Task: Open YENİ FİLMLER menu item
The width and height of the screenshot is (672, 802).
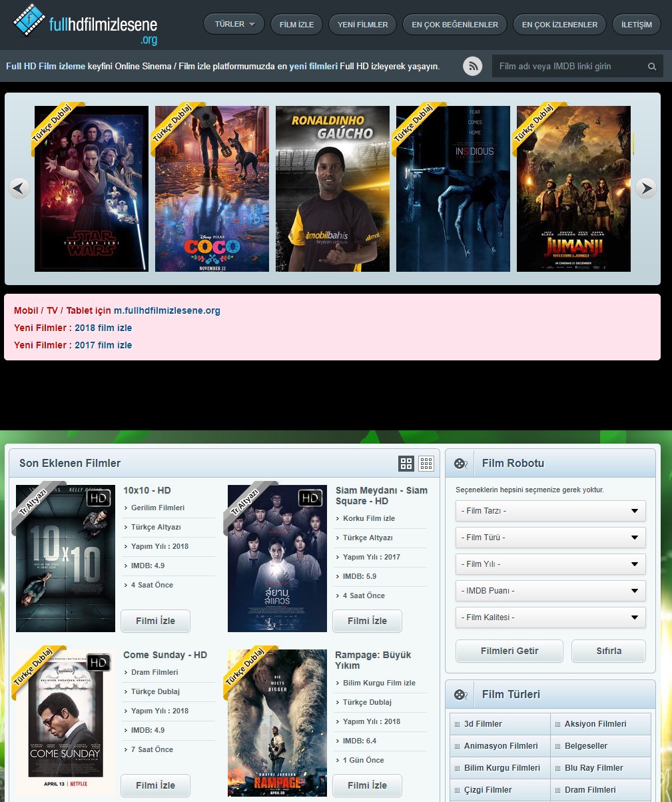Action: pos(363,25)
